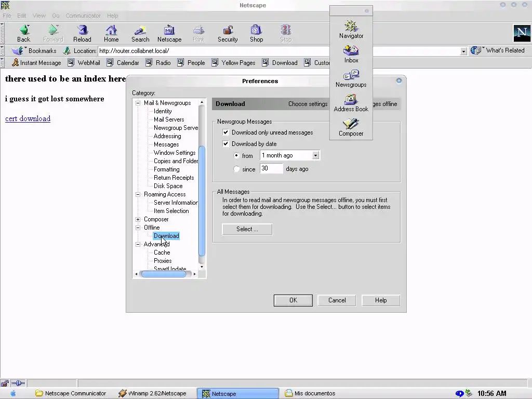Viewport: 532px width, 399px height.
Task: Select the 'from' radio button
Action: pyautogui.click(x=236, y=155)
